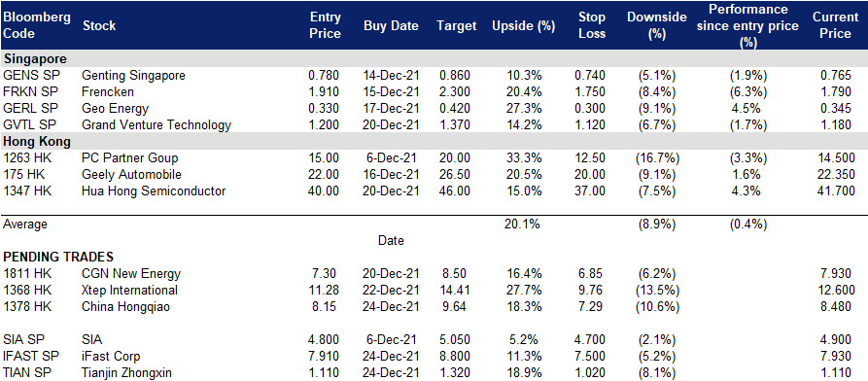Select Xtep International downside (13.5%)
The image size is (868, 381).
click(656, 291)
